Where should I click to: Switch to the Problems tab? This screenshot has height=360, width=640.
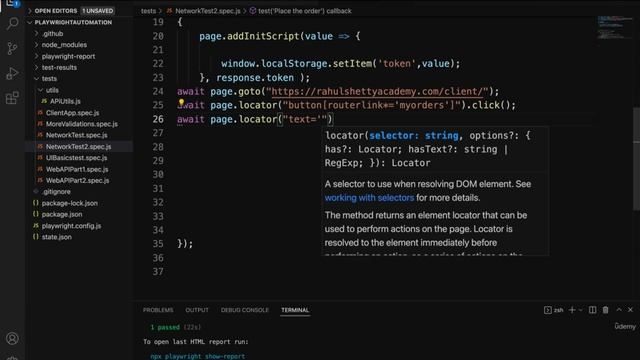[158, 310]
